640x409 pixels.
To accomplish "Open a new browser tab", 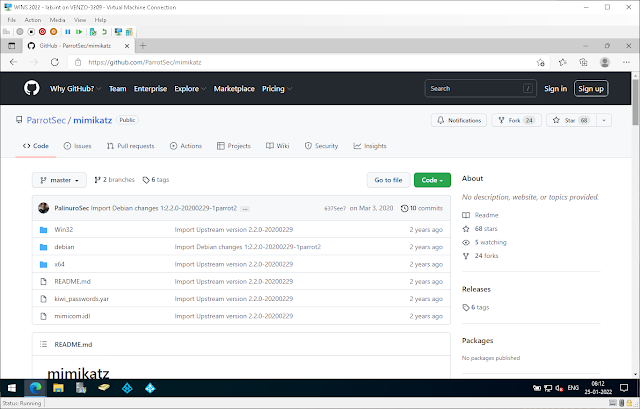I will [142, 46].
